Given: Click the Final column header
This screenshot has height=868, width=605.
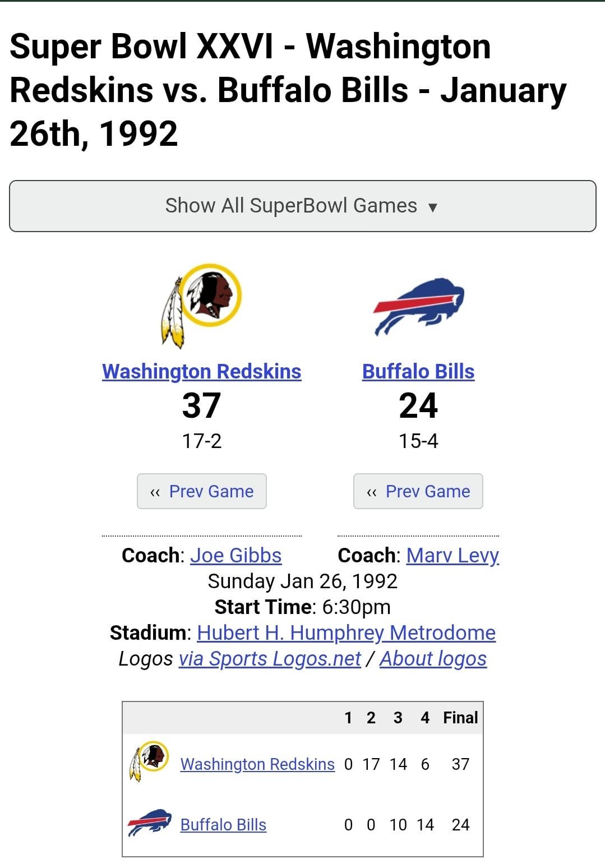Looking at the screenshot, I should pyautogui.click(x=460, y=718).
